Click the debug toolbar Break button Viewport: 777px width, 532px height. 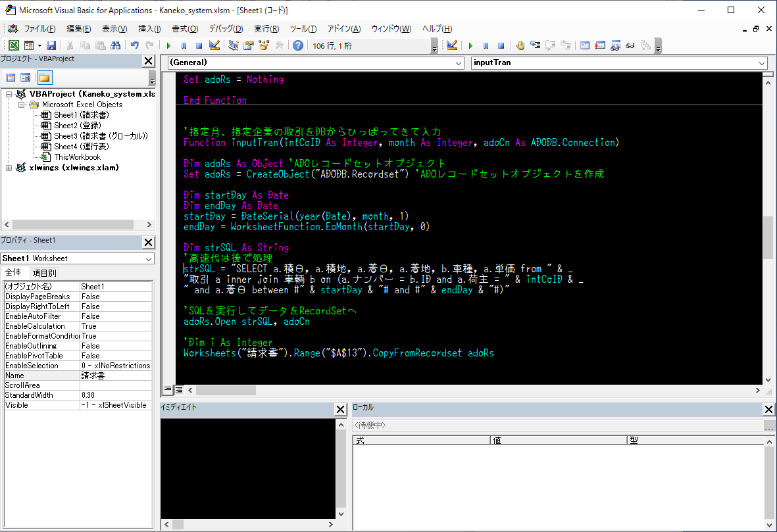click(x=486, y=45)
